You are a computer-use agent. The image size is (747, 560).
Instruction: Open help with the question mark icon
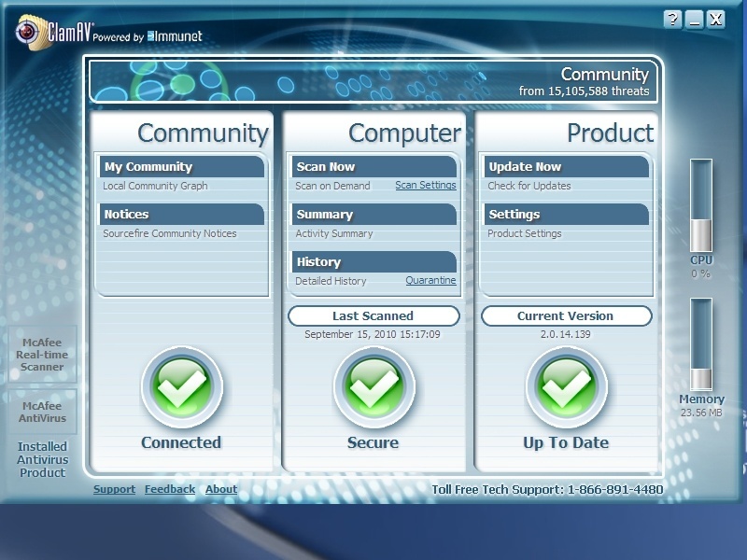click(672, 20)
